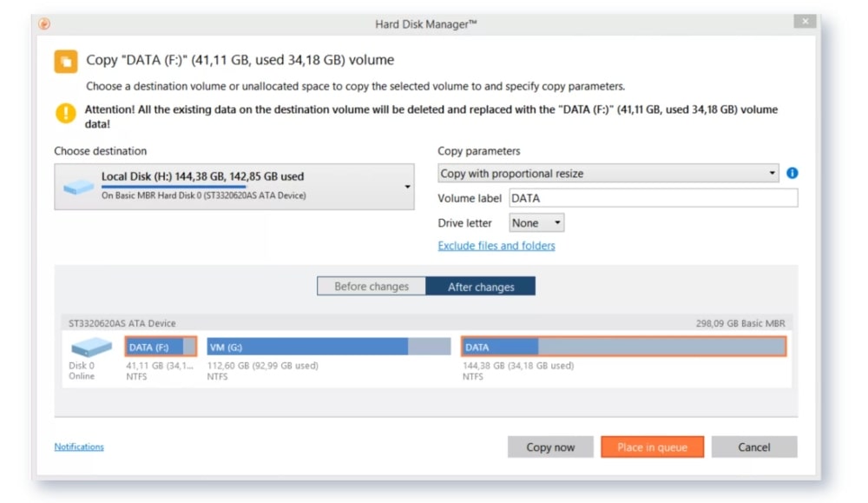The width and height of the screenshot is (868, 503).
Task: Expand the Copy with proportional resize dropdown
Action: 608,174
